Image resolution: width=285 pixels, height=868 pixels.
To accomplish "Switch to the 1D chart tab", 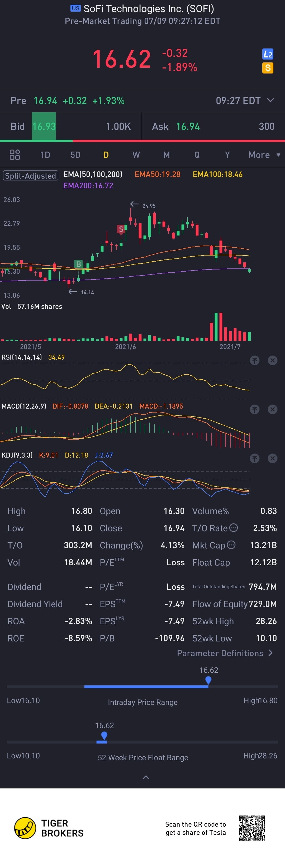I will [x=45, y=155].
